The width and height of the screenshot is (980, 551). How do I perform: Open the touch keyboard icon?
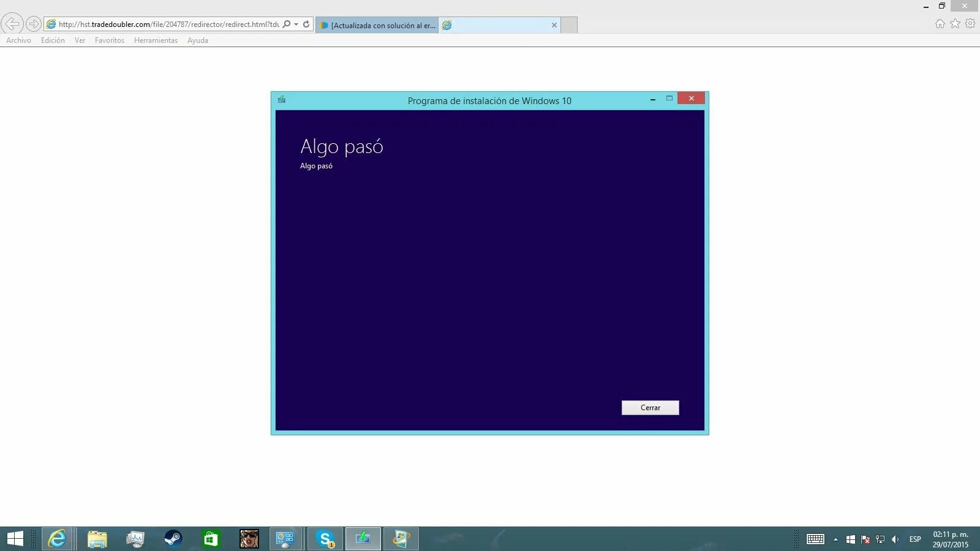pyautogui.click(x=815, y=539)
